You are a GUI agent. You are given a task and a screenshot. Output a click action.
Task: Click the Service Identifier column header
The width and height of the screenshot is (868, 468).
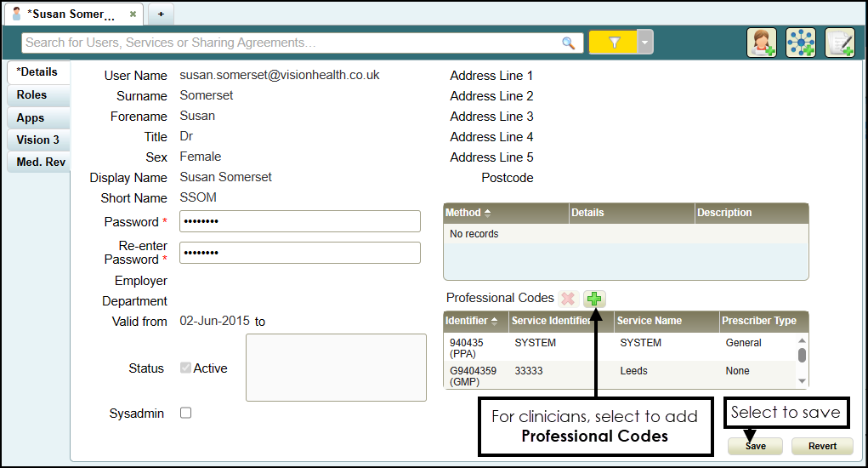561,321
